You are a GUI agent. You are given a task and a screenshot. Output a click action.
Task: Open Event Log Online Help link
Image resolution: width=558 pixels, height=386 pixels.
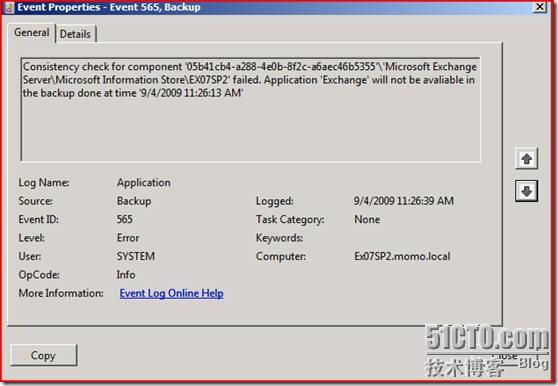(172, 293)
